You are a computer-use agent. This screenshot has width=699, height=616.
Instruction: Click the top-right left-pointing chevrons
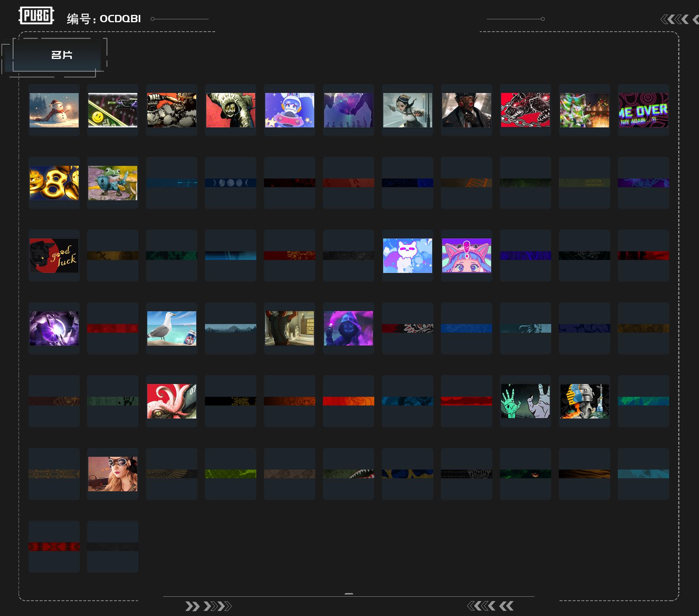tap(679, 19)
